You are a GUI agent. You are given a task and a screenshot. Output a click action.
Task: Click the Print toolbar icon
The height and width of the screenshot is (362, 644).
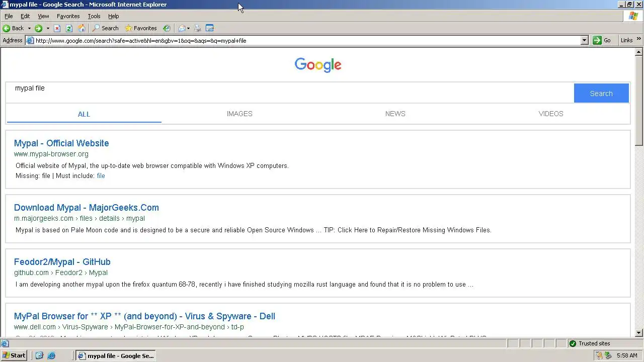point(198,28)
